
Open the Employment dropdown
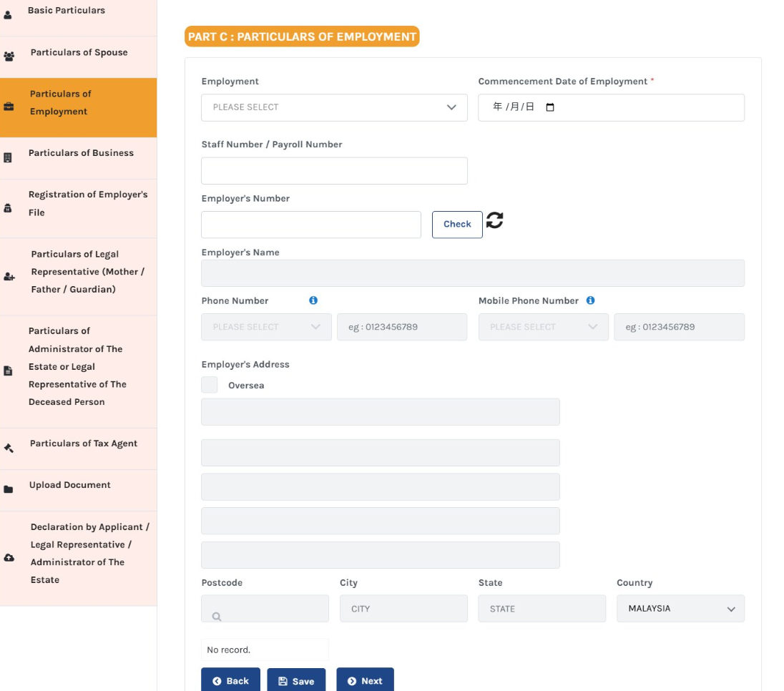335,107
